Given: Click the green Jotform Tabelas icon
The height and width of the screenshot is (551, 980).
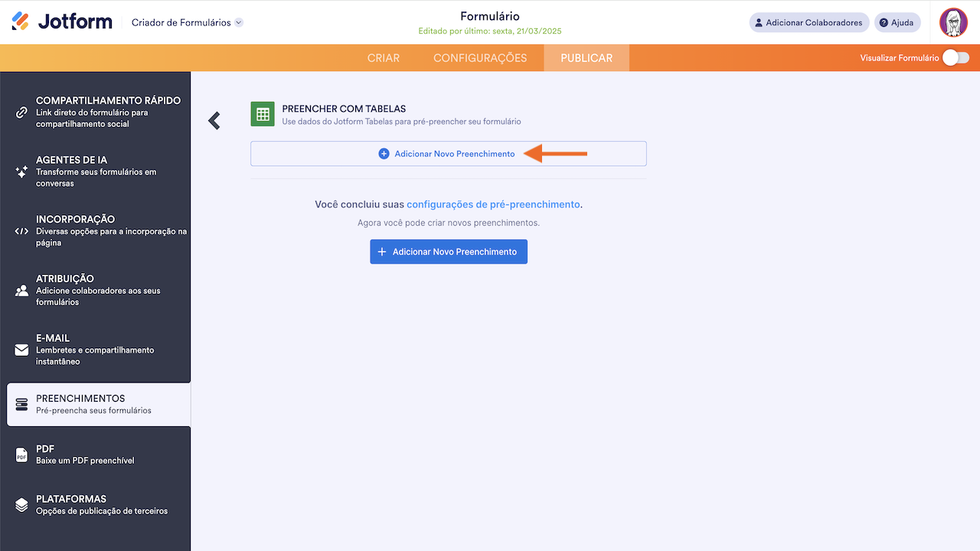Looking at the screenshot, I should point(263,113).
